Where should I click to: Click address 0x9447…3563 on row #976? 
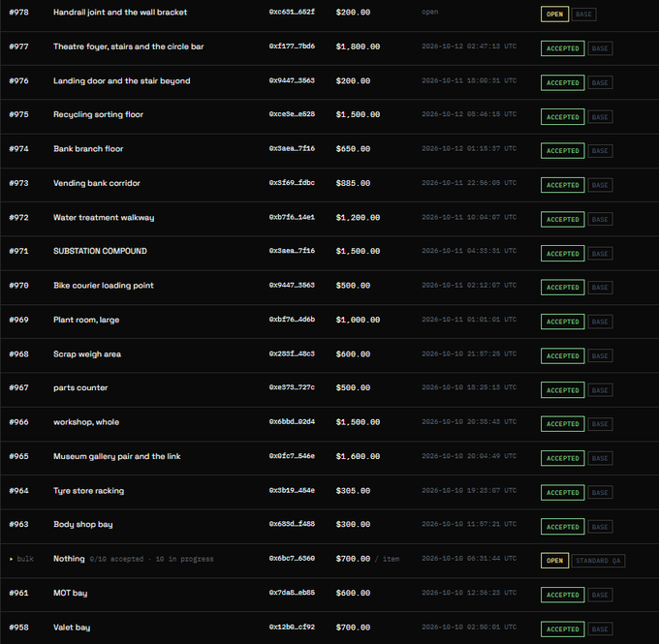[292, 80]
